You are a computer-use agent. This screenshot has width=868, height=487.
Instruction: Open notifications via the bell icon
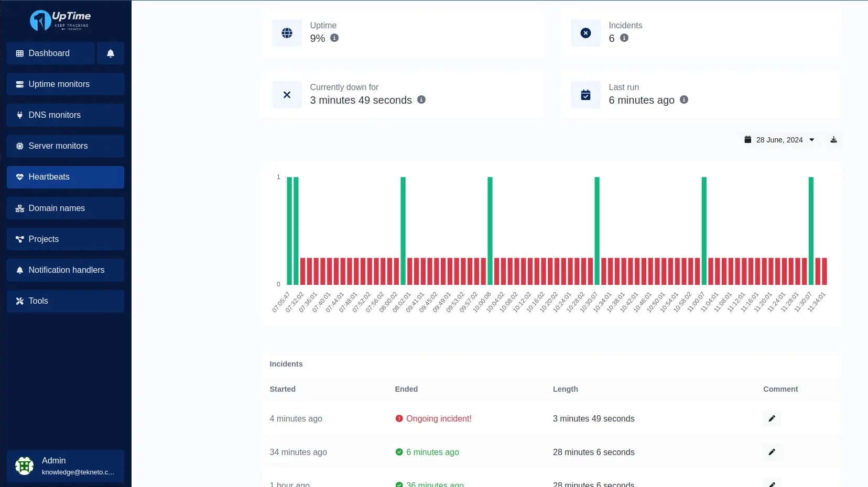pos(110,53)
